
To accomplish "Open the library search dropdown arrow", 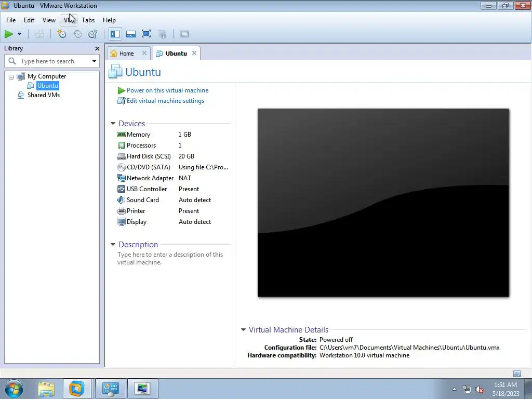I will (94, 61).
